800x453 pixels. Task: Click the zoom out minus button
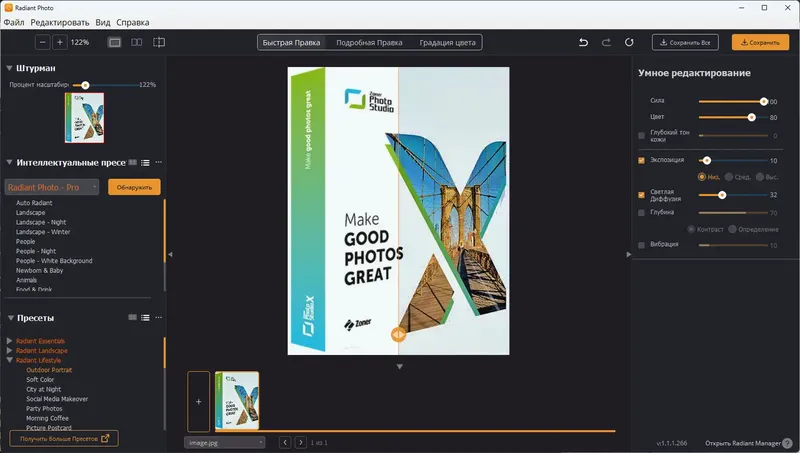coord(42,42)
